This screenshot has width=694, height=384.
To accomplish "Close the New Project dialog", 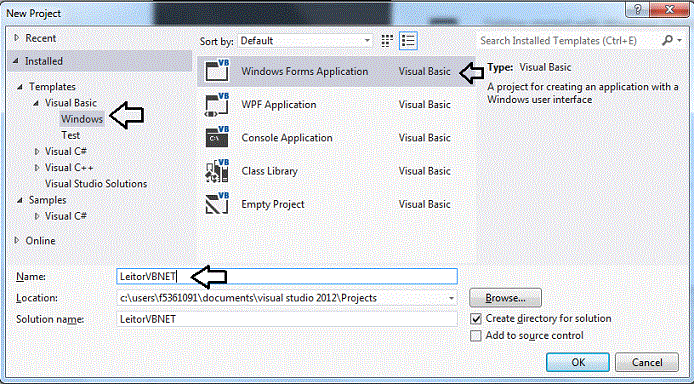I will 669,10.
